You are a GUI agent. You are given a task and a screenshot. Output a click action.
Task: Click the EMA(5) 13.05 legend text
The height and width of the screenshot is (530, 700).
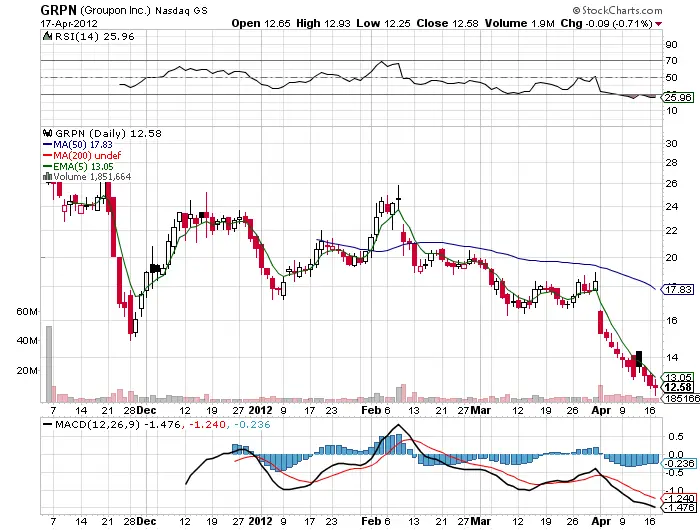tap(83, 167)
